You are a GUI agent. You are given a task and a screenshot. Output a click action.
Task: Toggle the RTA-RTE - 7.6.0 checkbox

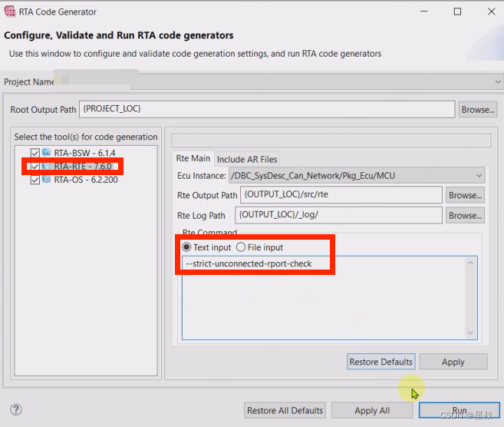(35, 167)
